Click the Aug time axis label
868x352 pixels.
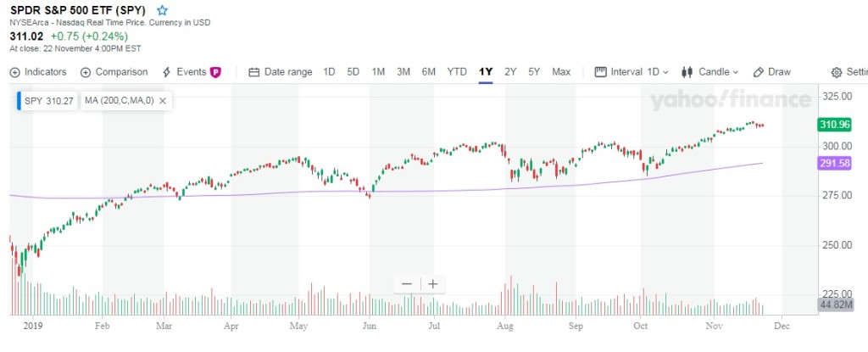(x=505, y=327)
